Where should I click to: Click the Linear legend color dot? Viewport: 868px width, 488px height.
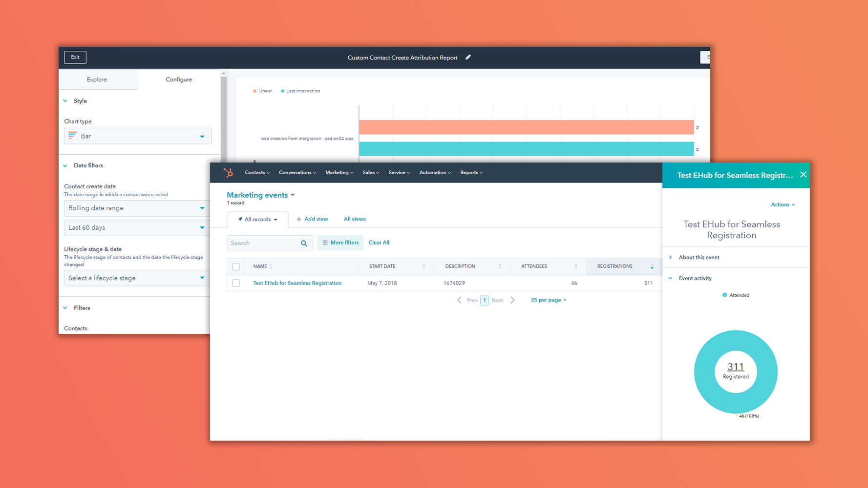click(x=254, y=91)
